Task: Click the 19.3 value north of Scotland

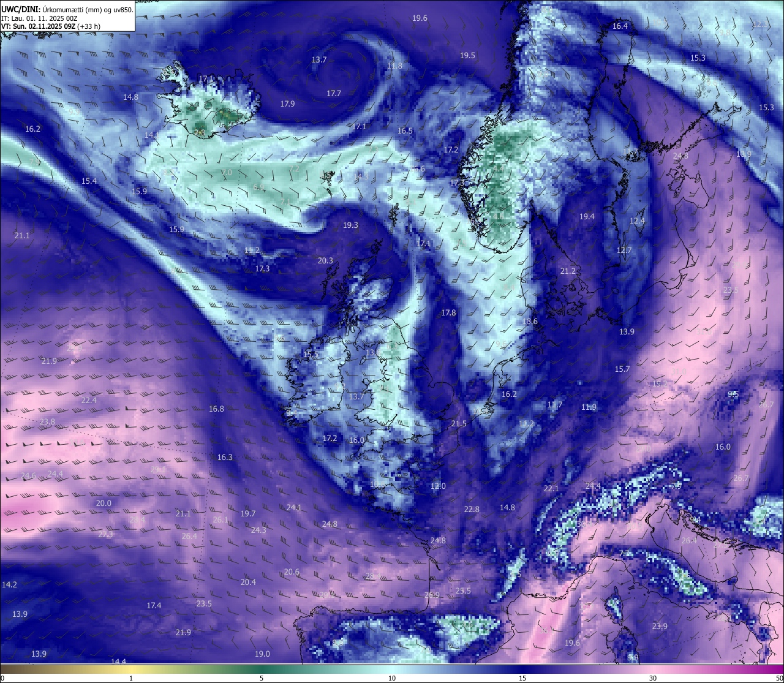Action: [350, 225]
